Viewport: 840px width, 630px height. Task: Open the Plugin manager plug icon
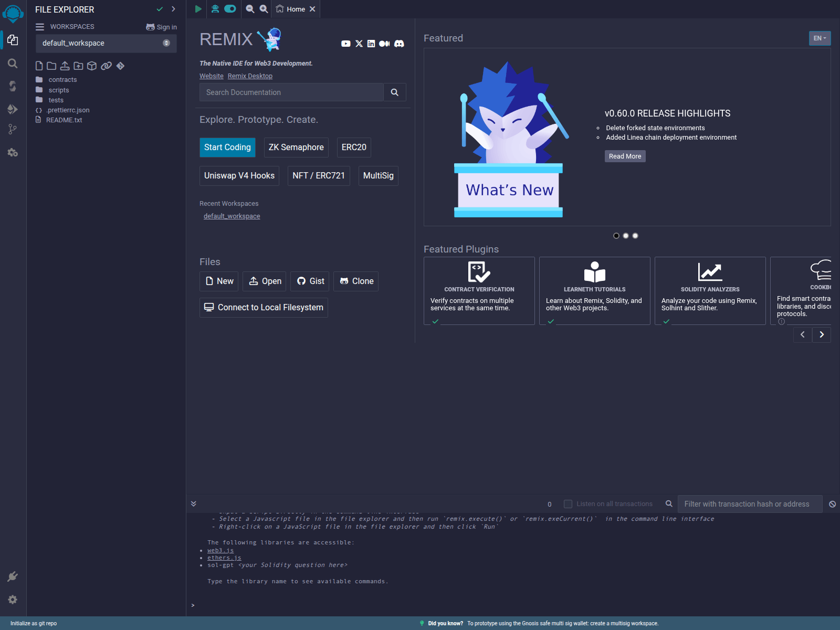[x=13, y=576]
